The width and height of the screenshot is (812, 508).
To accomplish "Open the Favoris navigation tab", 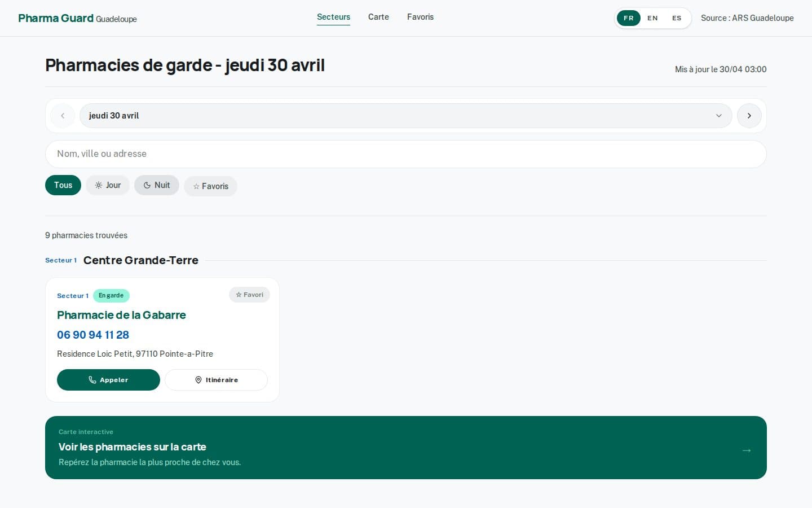I will 420,17.
